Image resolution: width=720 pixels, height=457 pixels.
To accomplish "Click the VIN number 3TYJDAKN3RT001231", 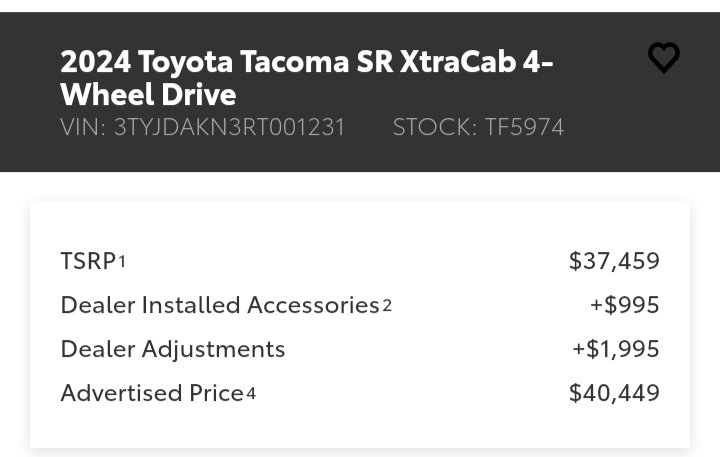I will 229,127.
